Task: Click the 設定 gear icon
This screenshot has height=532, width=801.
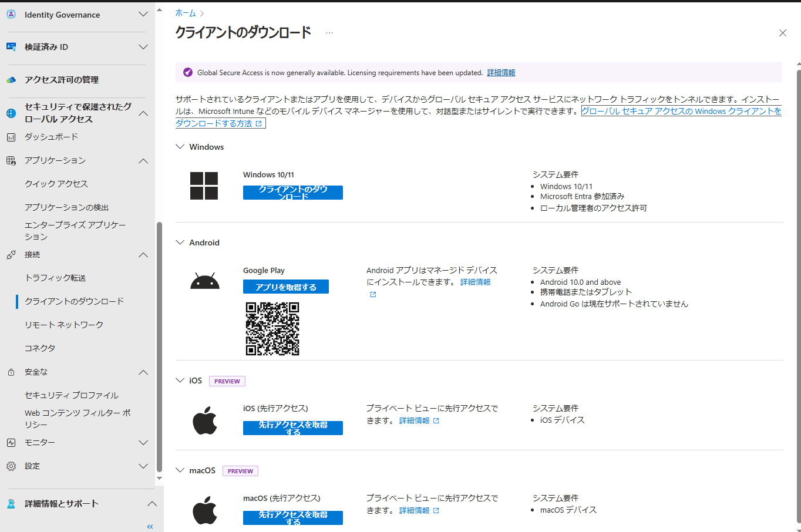Action: pyautogui.click(x=11, y=466)
